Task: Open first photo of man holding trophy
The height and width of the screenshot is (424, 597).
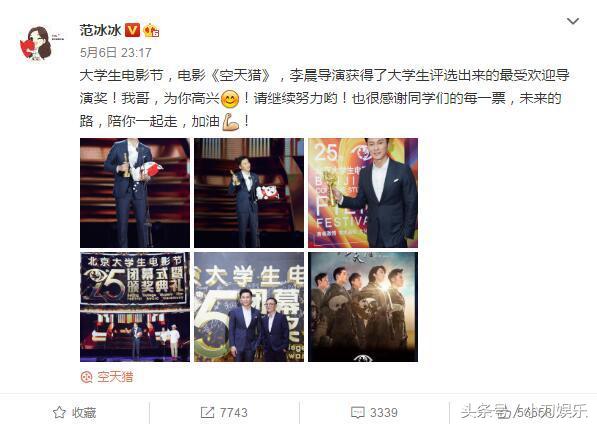Action: pos(135,193)
